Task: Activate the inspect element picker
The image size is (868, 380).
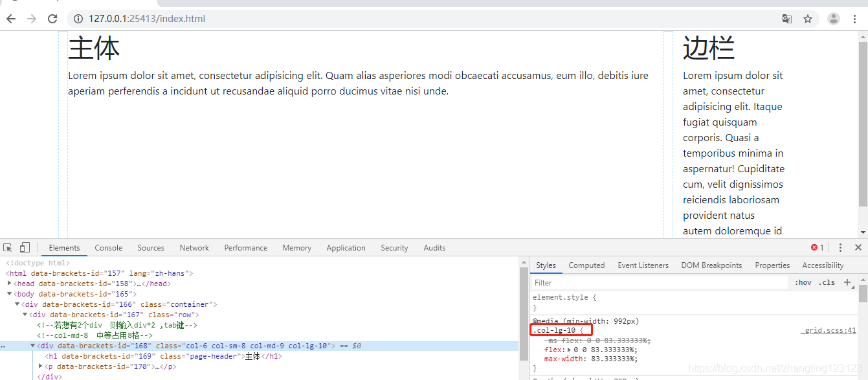Action: [x=8, y=247]
